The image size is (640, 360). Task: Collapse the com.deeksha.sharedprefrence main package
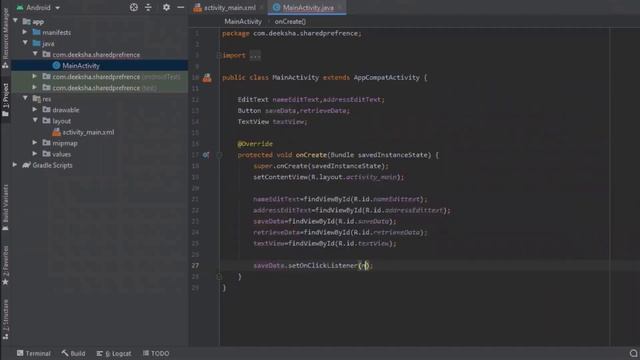(35, 54)
